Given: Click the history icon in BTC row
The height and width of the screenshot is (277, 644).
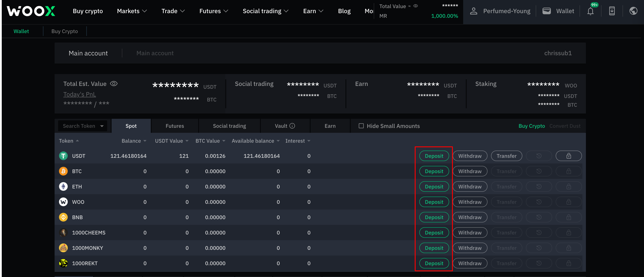Looking at the screenshot, I should tap(539, 171).
